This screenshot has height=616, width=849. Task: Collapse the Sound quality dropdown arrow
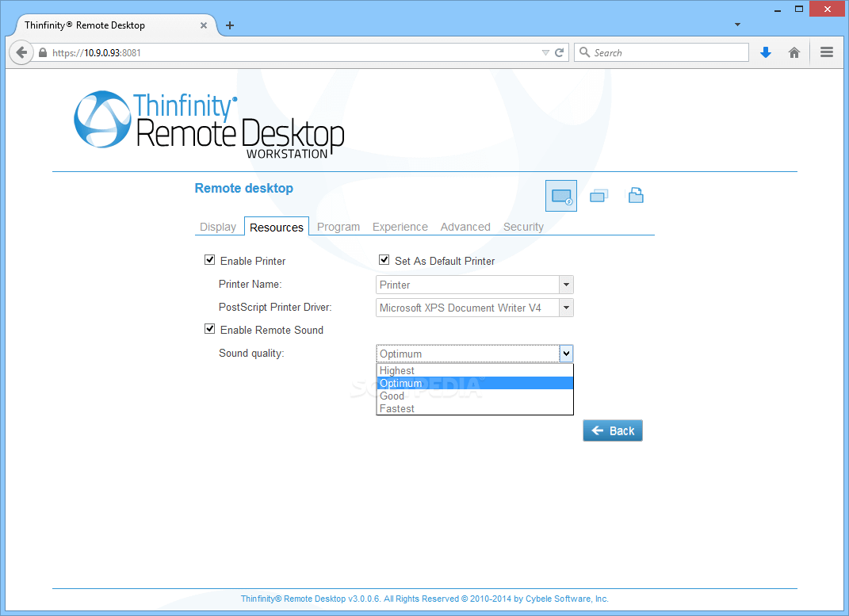click(566, 354)
